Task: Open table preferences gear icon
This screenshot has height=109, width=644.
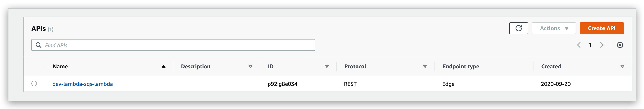Action: click(x=620, y=45)
